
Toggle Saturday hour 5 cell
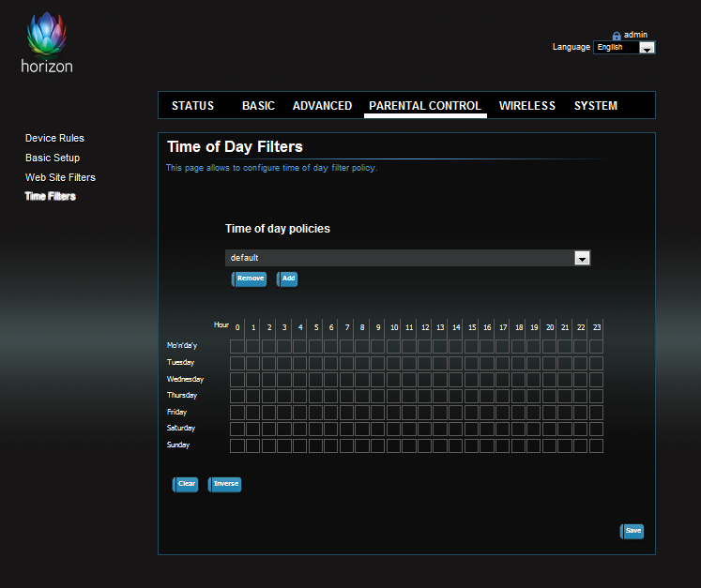click(315, 430)
